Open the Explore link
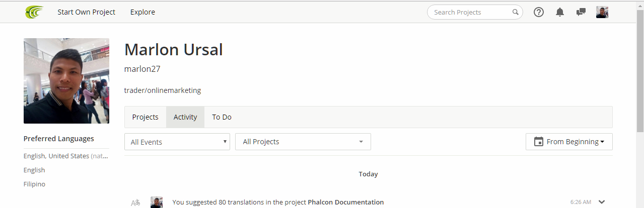 pyautogui.click(x=142, y=12)
